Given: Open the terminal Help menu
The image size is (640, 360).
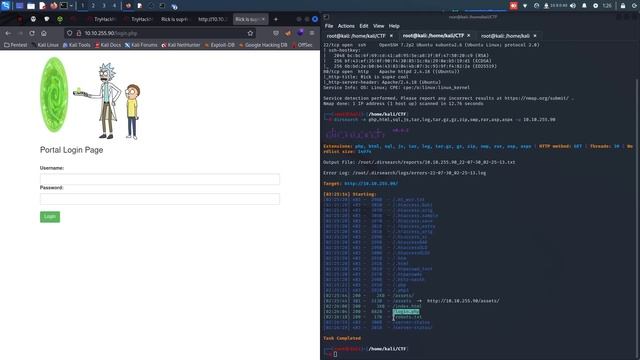Looking at the screenshot, I should [x=394, y=26].
